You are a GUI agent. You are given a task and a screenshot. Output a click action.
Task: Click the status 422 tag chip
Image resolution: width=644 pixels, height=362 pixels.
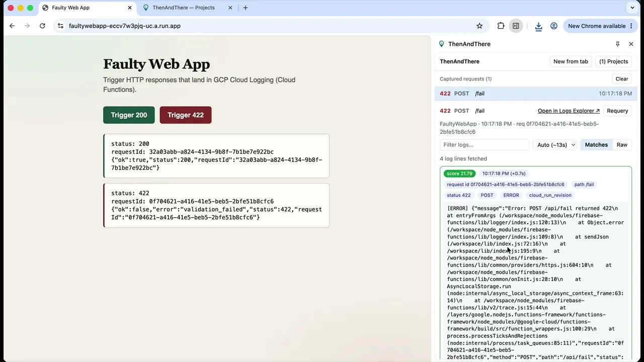tap(459, 195)
